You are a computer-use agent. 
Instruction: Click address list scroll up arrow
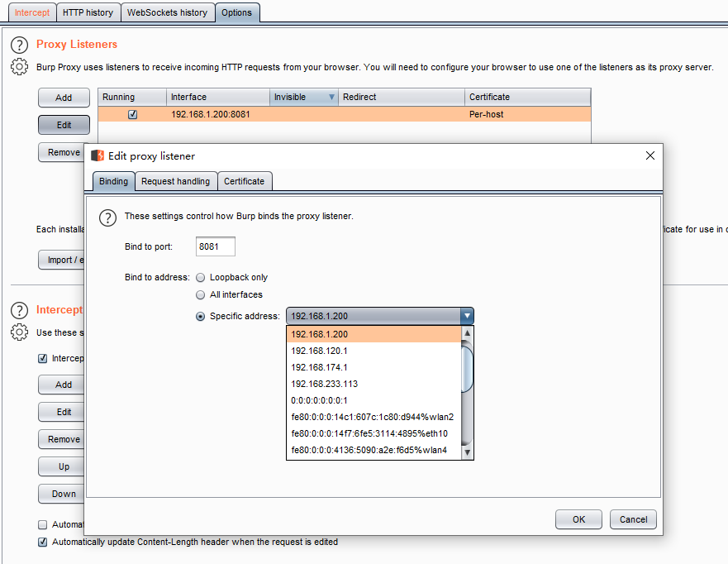(467, 333)
